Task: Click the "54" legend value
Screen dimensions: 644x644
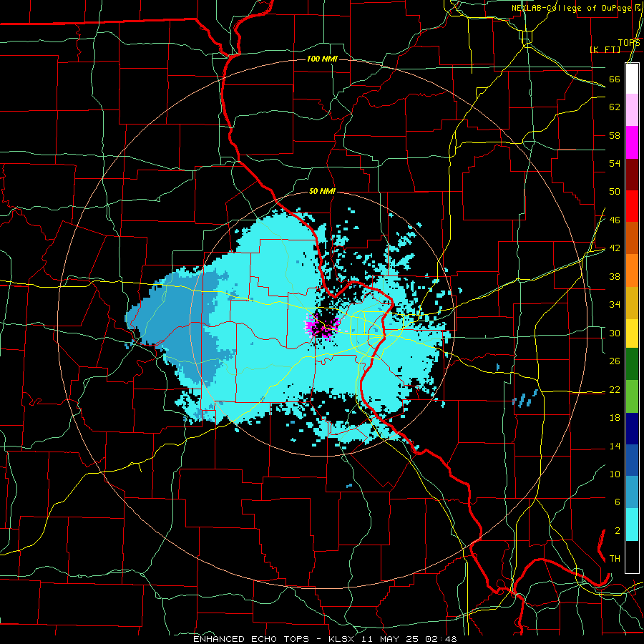Action: click(x=615, y=163)
